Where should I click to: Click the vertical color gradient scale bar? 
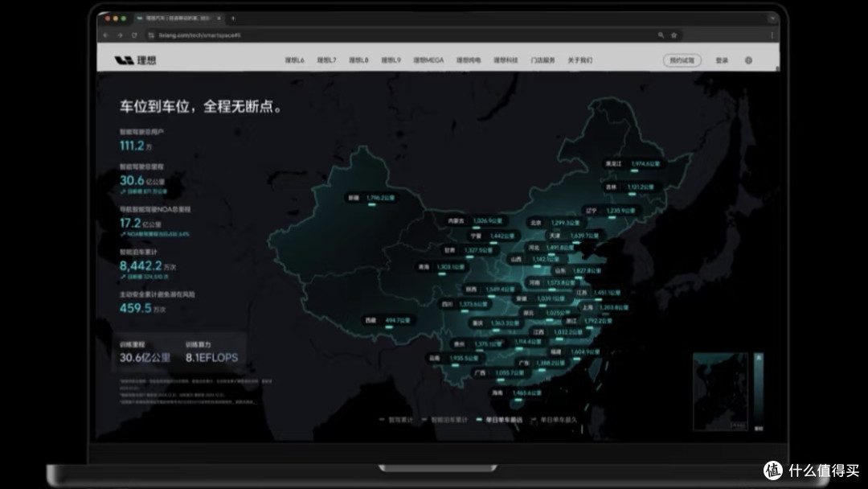[759, 390]
